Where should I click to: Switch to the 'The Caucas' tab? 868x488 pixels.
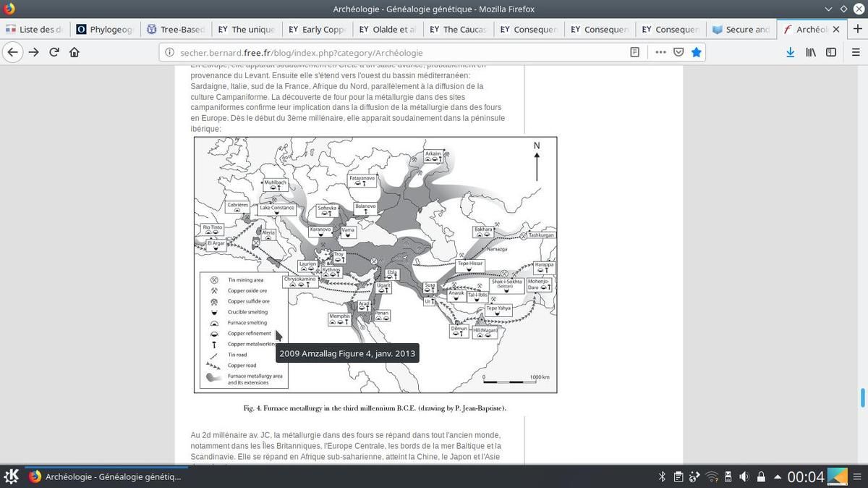click(x=459, y=30)
